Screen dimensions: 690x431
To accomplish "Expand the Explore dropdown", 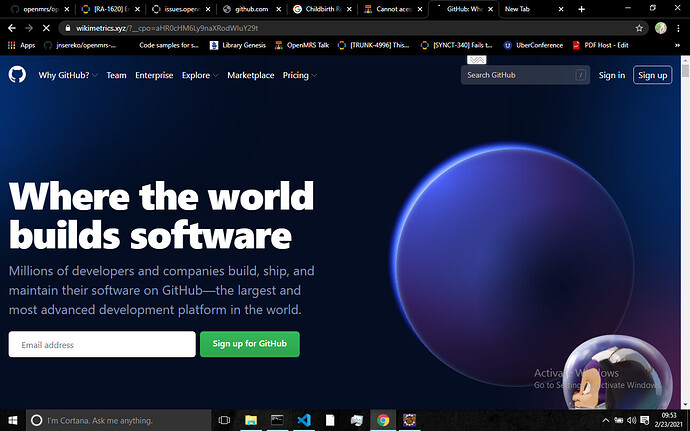I will coord(199,75).
